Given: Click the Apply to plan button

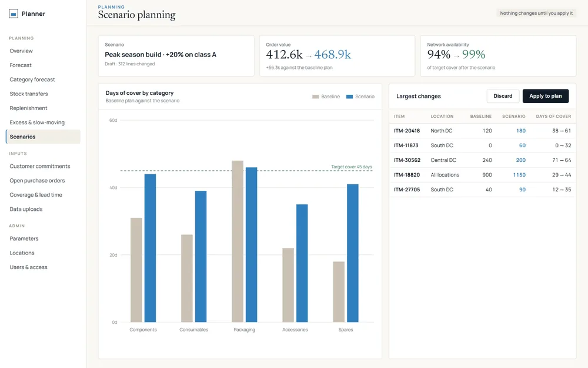Looking at the screenshot, I should pos(545,96).
